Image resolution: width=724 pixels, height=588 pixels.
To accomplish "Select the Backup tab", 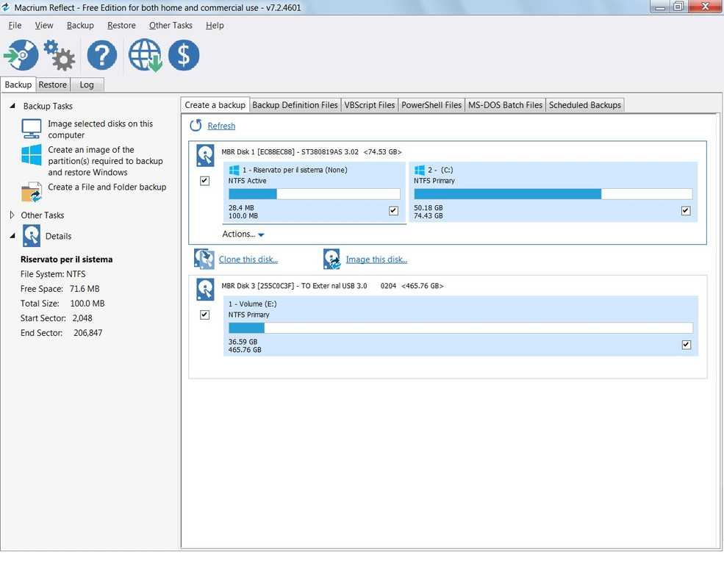I will coord(18,85).
